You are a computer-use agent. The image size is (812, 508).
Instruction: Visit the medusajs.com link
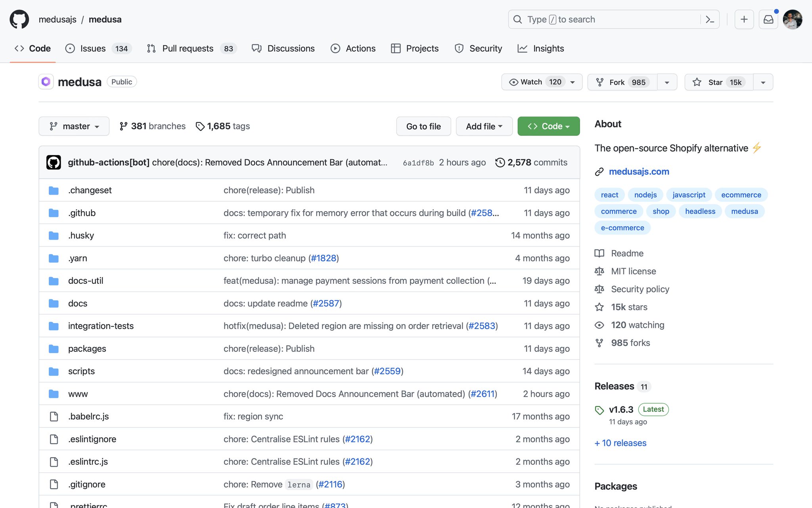[x=639, y=171]
